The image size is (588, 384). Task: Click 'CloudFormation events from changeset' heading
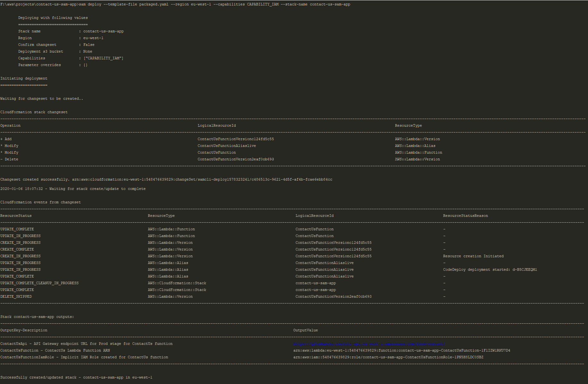(x=40, y=202)
